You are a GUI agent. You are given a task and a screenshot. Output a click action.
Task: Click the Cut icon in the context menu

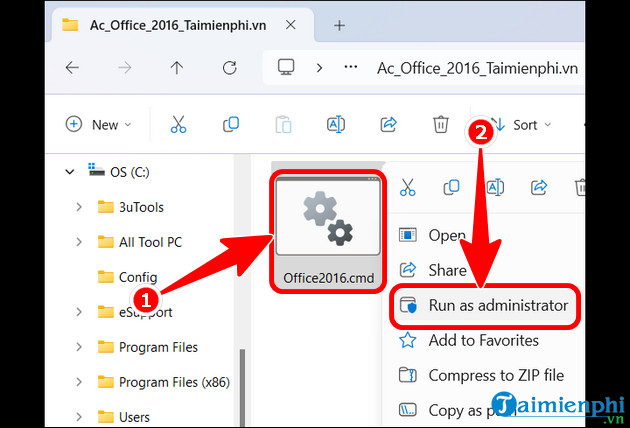point(407,187)
